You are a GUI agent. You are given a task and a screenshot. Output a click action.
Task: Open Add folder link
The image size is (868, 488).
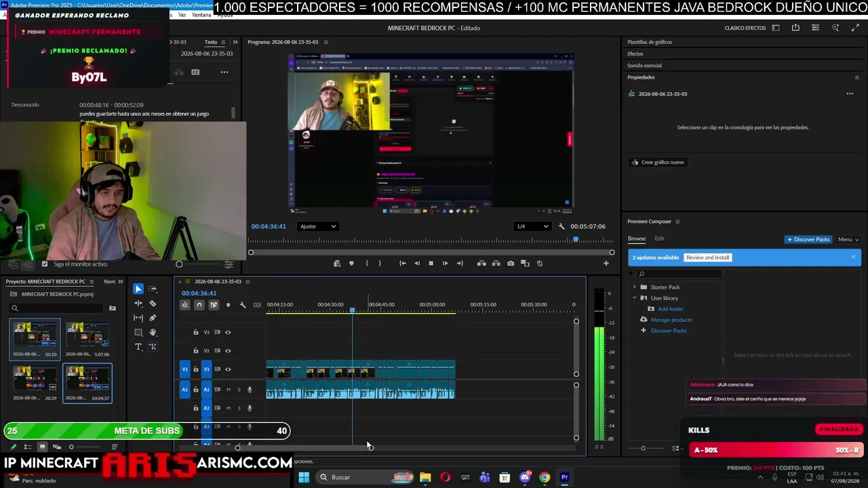pyautogui.click(x=671, y=309)
